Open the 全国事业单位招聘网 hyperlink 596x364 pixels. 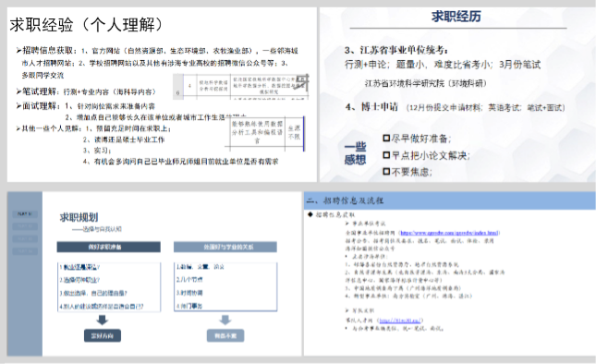coord(450,233)
